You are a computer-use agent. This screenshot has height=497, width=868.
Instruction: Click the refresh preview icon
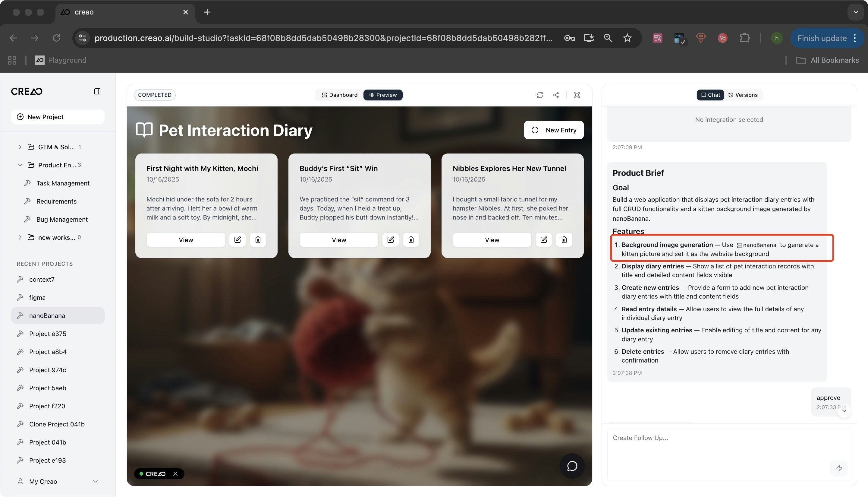(539, 95)
